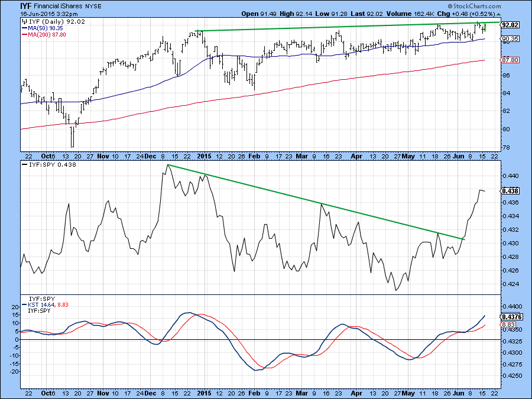Click the Feb label on the price panel date axis
The width and height of the screenshot is (532, 399).
click(254, 157)
